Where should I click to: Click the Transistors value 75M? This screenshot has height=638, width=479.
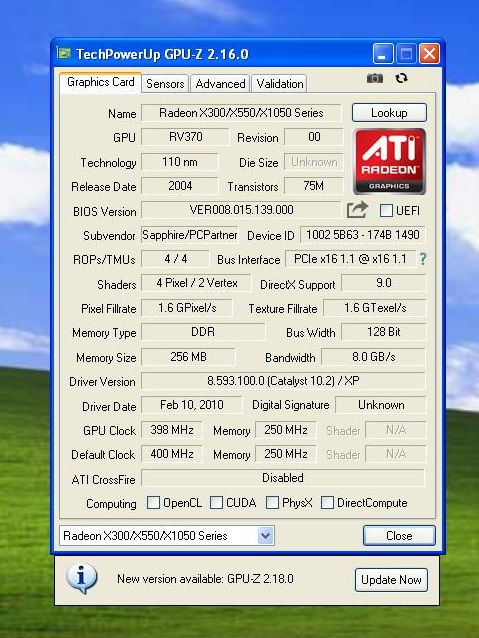pos(313,186)
